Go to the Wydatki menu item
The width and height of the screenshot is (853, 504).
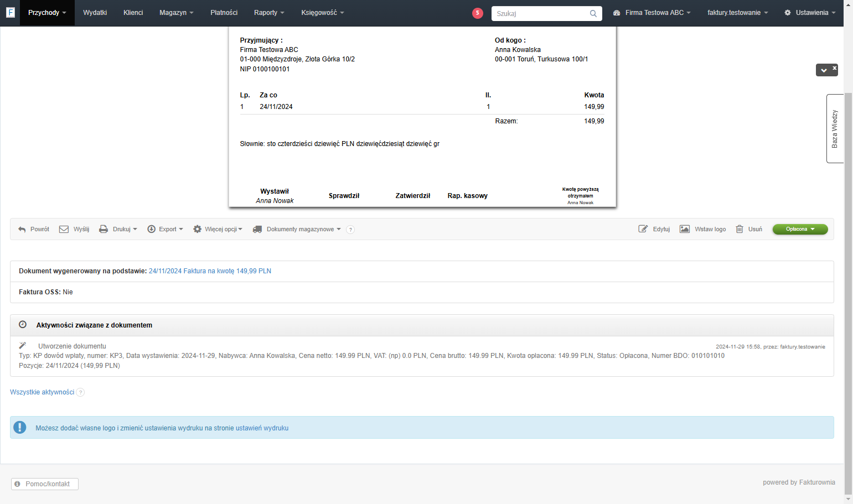[95, 13]
